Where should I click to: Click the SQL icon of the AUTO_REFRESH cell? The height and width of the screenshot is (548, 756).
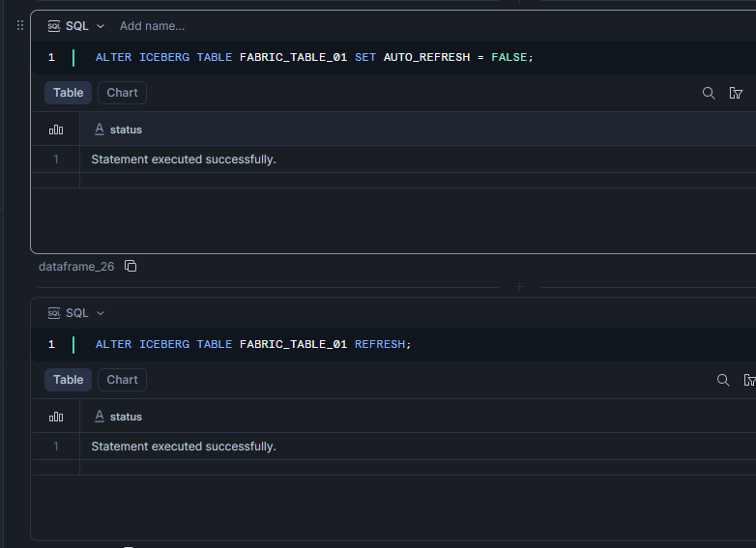pyautogui.click(x=54, y=26)
